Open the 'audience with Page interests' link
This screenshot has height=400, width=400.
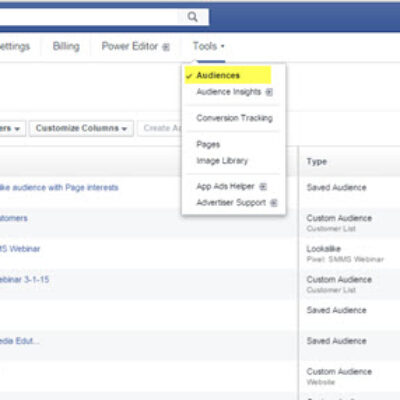59,188
